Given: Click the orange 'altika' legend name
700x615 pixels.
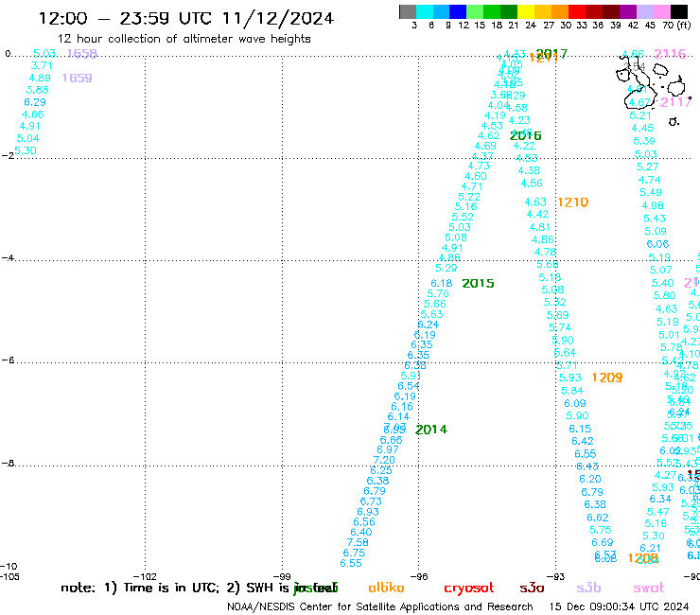Looking at the screenshot, I should coord(386,588).
